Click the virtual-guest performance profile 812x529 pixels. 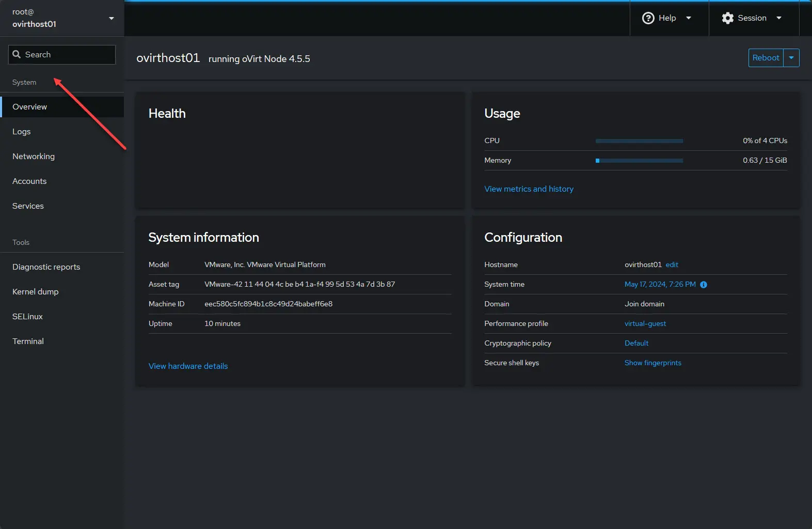645,324
